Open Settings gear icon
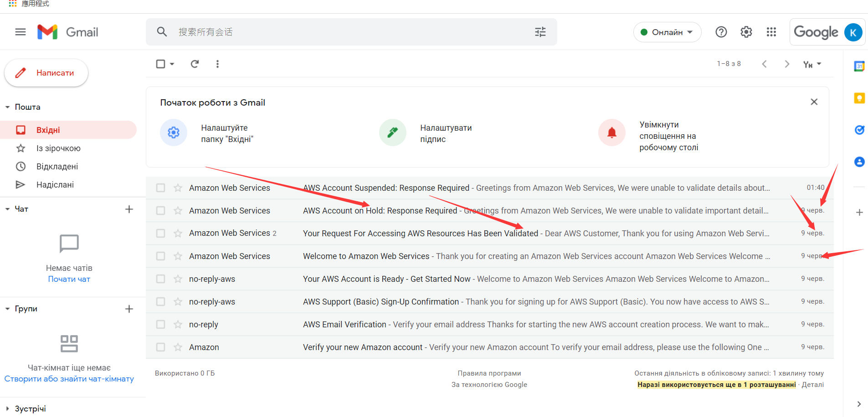Screen dimensions: 868x417 746,32
